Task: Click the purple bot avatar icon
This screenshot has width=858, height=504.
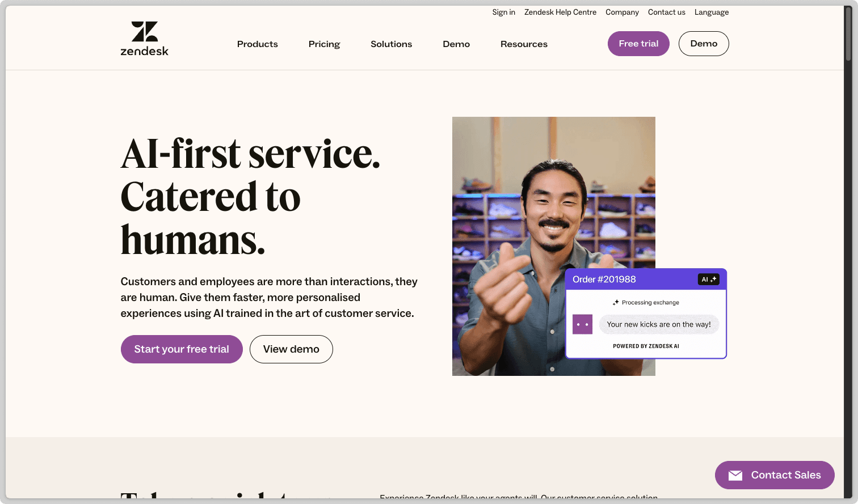Action: 582,324
